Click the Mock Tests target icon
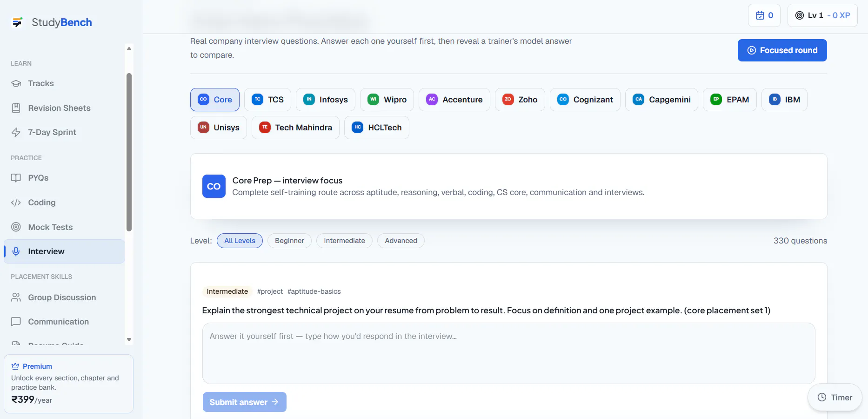 (16, 227)
